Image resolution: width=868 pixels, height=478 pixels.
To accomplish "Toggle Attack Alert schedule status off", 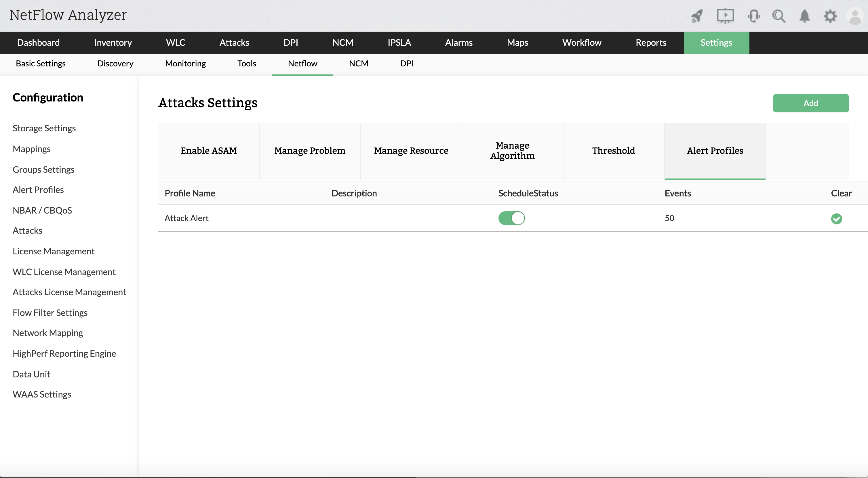I will [511, 218].
